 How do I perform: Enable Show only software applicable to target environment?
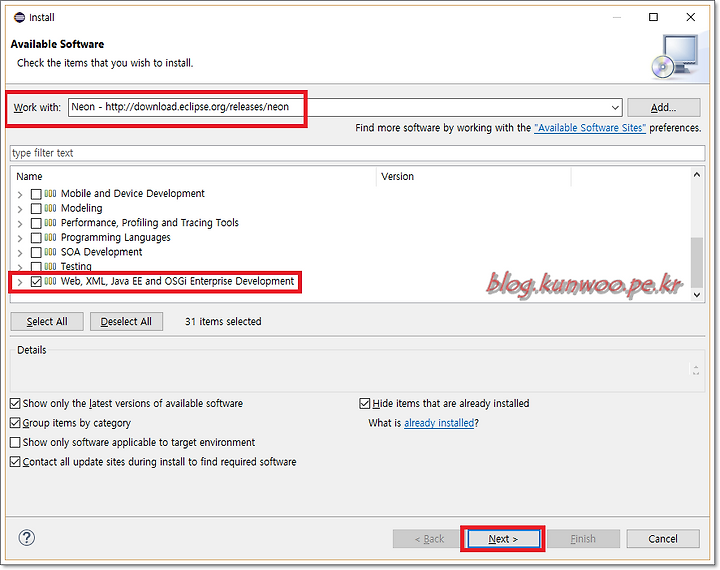(x=15, y=442)
